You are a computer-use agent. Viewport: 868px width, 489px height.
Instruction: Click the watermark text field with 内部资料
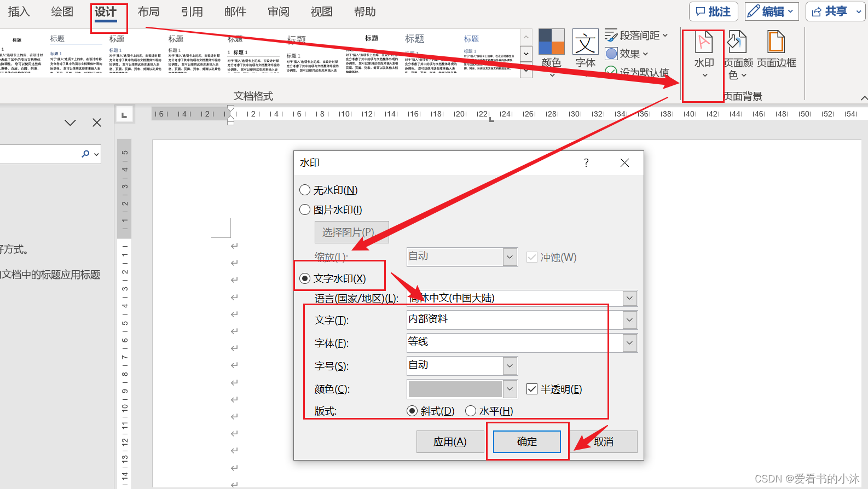tap(514, 320)
